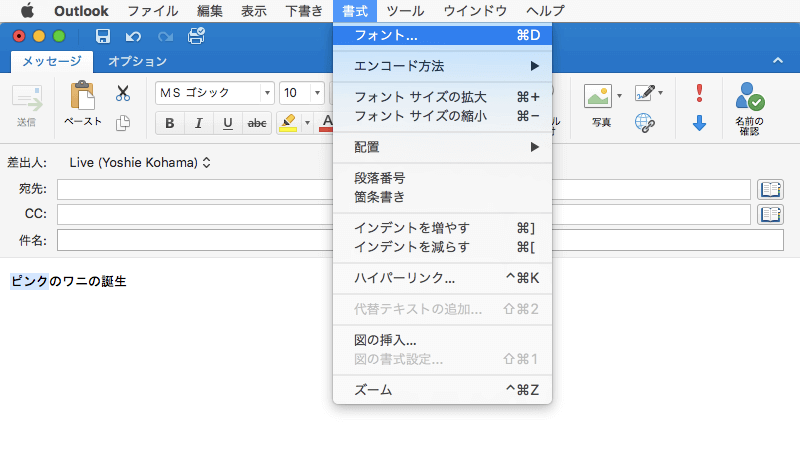
Task: Click into the 宛先 recipient field
Action: pyautogui.click(x=404, y=189)
